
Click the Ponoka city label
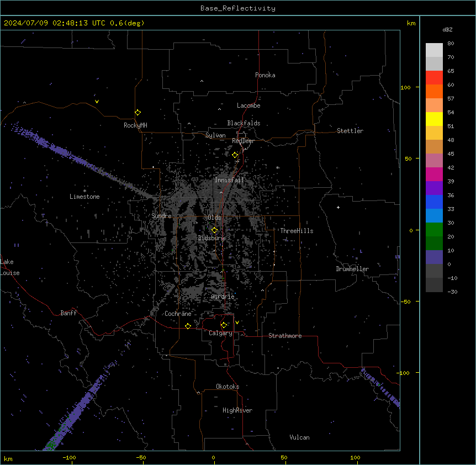point(265,75)
